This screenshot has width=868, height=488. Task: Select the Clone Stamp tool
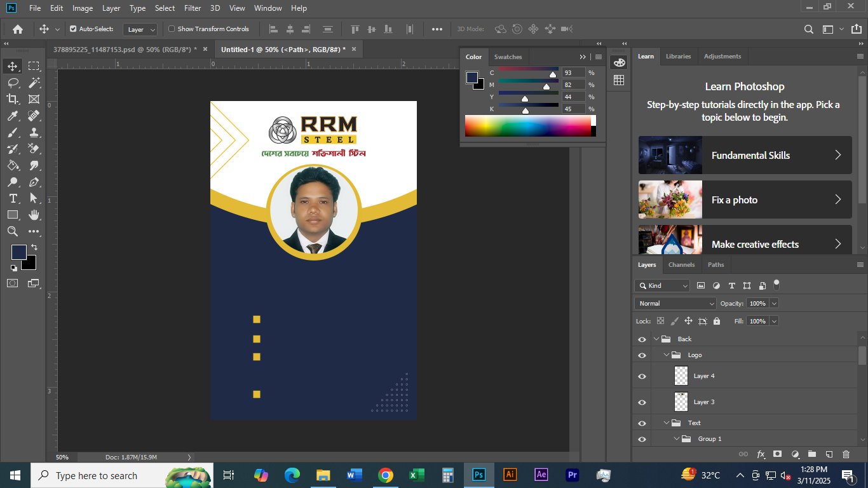pos(34,132)
